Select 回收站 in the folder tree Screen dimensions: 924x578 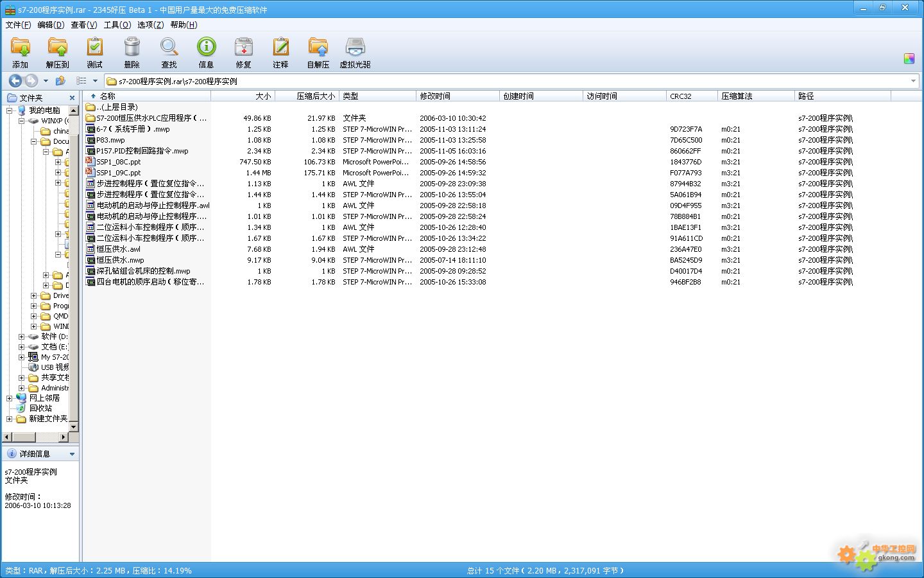(40, 408)
